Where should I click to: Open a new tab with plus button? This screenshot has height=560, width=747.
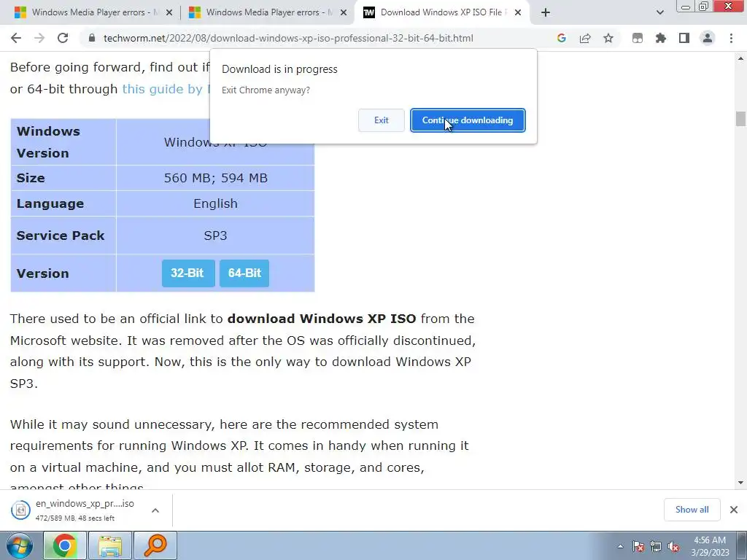pos(546,12)
